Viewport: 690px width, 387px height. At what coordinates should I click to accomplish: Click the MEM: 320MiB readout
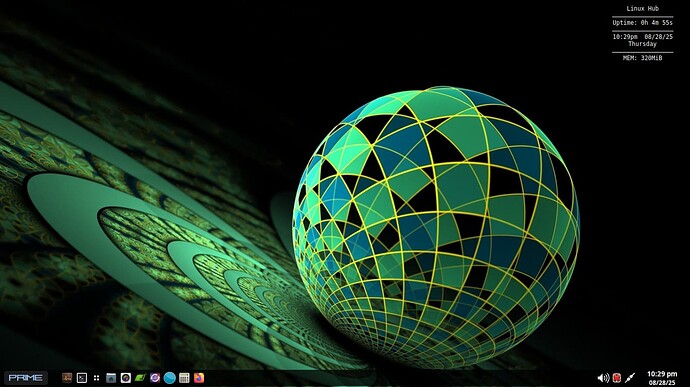point(642,58)
